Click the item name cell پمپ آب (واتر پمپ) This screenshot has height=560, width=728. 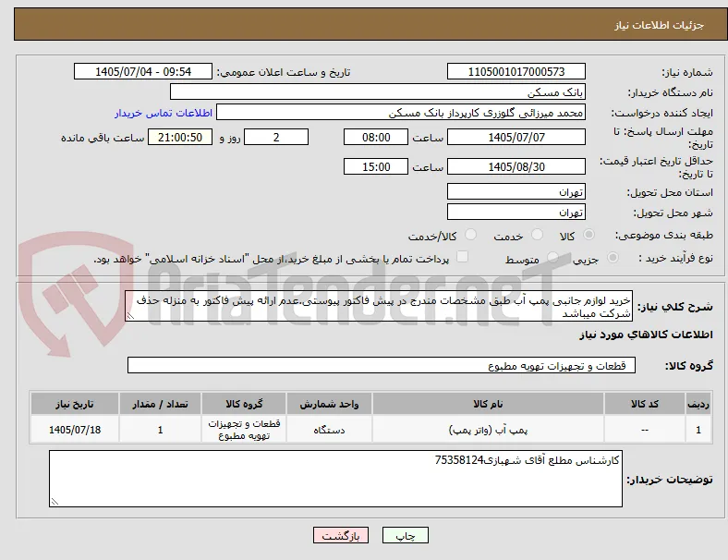(x=488, y=430)
